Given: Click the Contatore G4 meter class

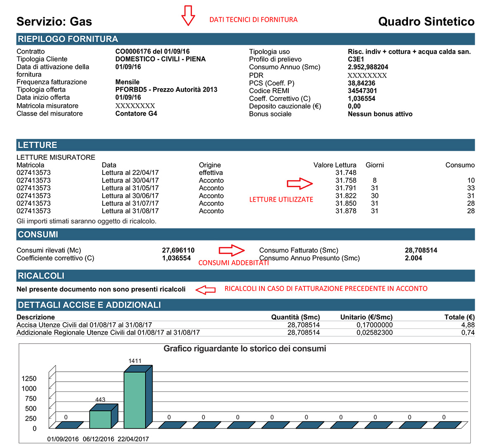Looking at the screenshot, I should click(x=136, y=113).
